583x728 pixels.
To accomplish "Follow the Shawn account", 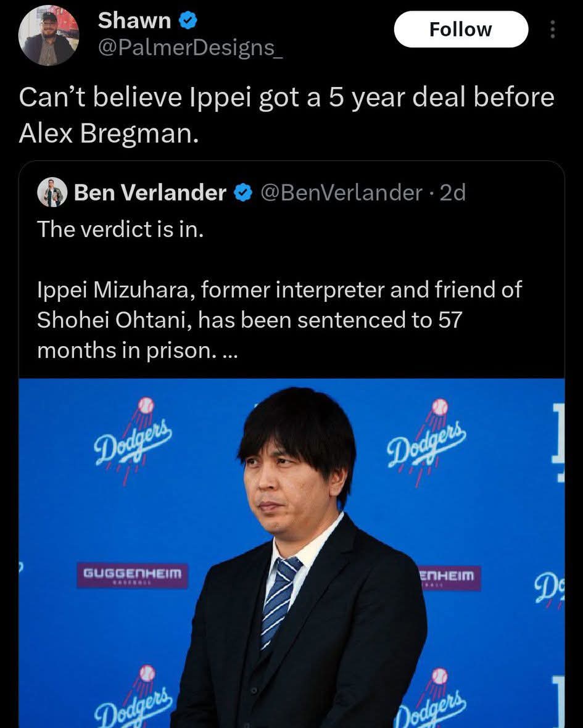I will point(460,30).
